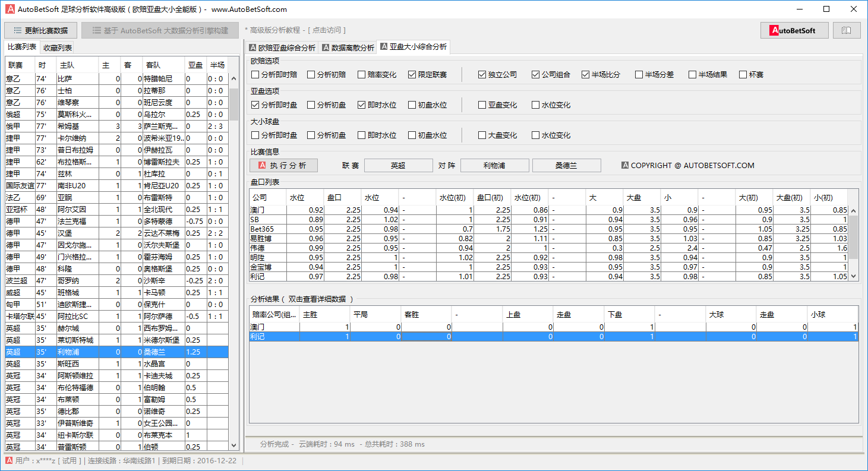Click the 桑德兰 team button in 比赛信息
This screenshot has width=868, height=471.
pyautogui.click(x=566, y=165)
